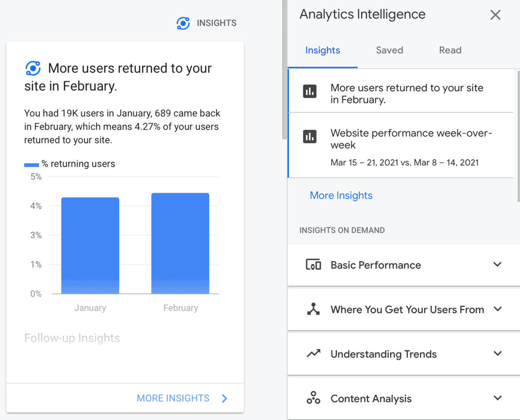Expand the Basic Performance section
This screenshot has height=420, width=520.
point(497,265)
